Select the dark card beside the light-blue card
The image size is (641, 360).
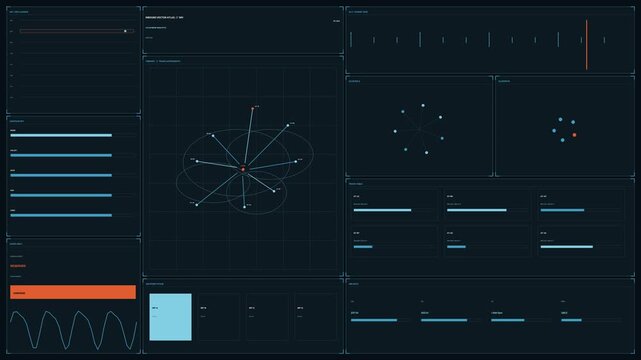pos(219,317)
